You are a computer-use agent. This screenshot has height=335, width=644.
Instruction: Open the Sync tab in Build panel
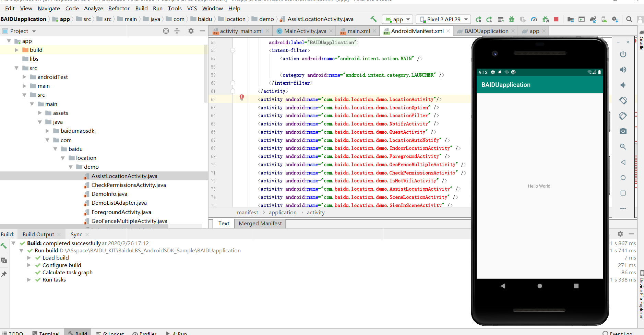point(76,235)
